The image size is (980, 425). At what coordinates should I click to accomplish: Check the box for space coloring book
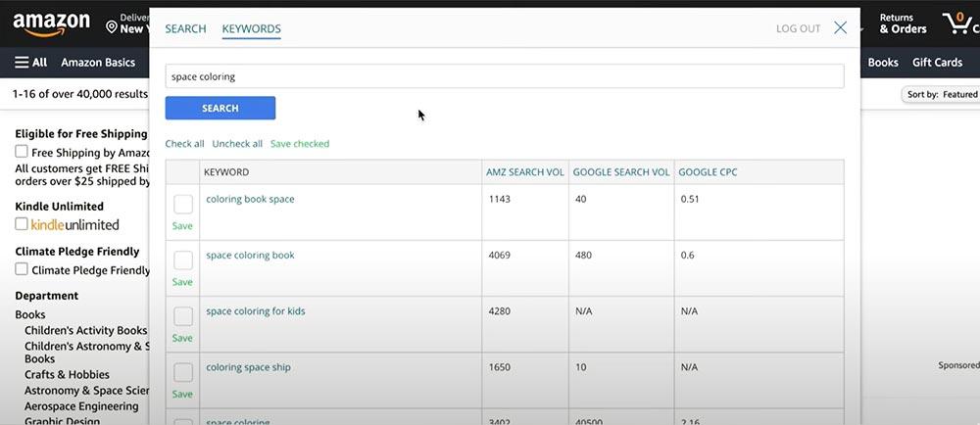tap(183, 260)
